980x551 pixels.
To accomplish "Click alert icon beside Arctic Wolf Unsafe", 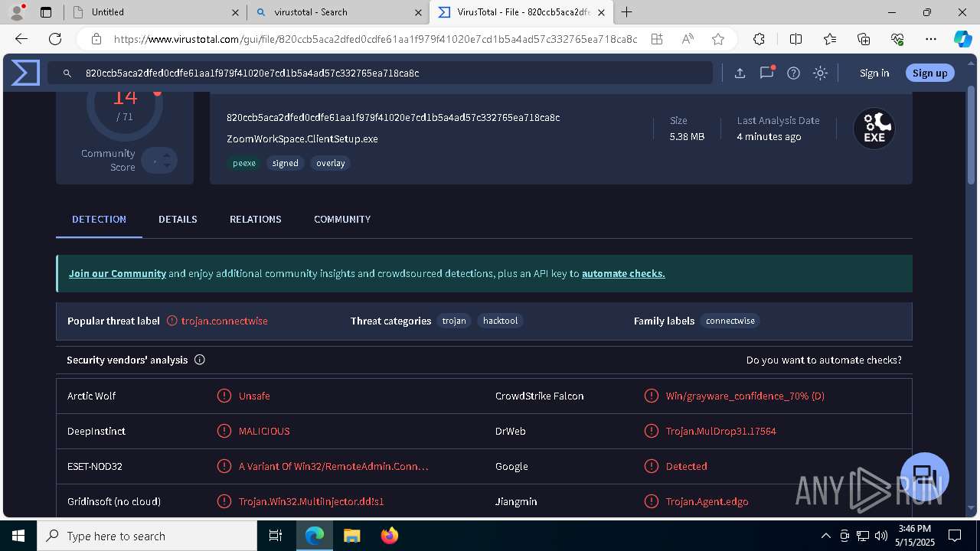I will point(224,396).
